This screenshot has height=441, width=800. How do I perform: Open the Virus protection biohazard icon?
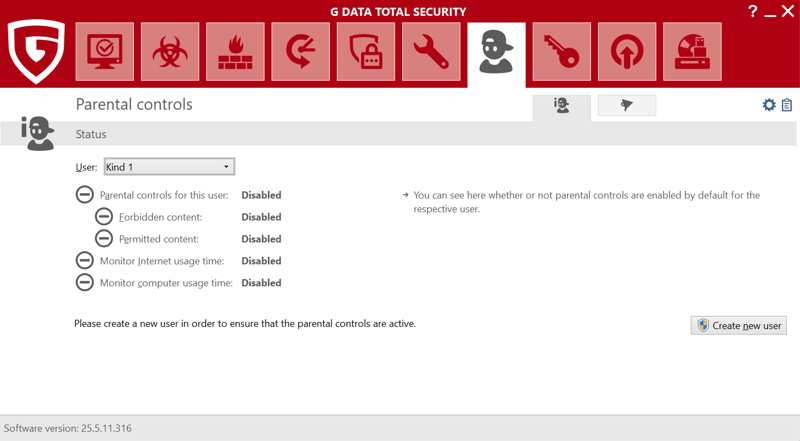pyautogui.click(x=170, y=52)
